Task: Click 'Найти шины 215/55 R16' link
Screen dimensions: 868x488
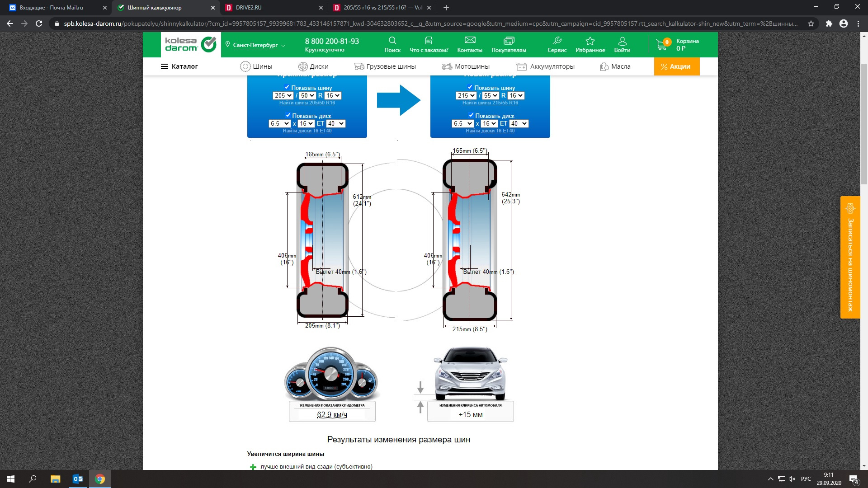Action: tap(490, 103)
